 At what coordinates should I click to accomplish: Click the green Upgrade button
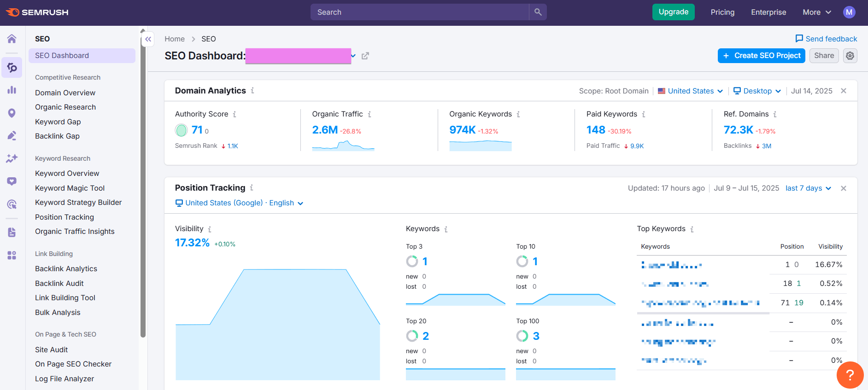click(x=673, y=12)
